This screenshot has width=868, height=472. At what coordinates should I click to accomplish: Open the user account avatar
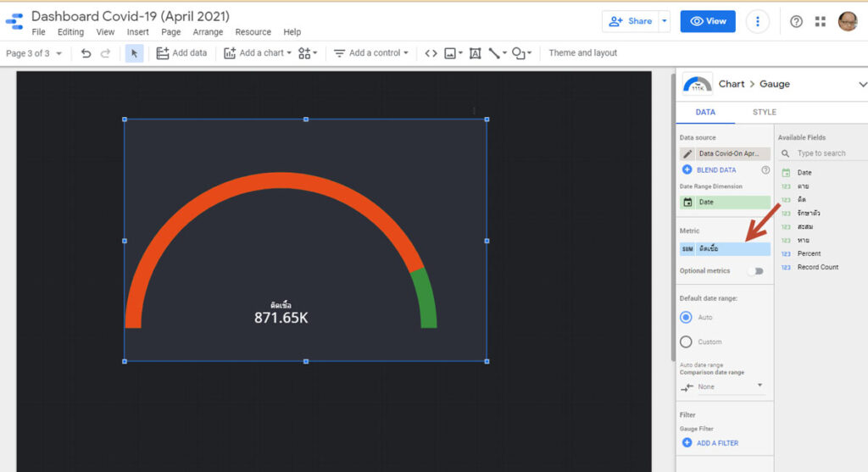point(848,21)
